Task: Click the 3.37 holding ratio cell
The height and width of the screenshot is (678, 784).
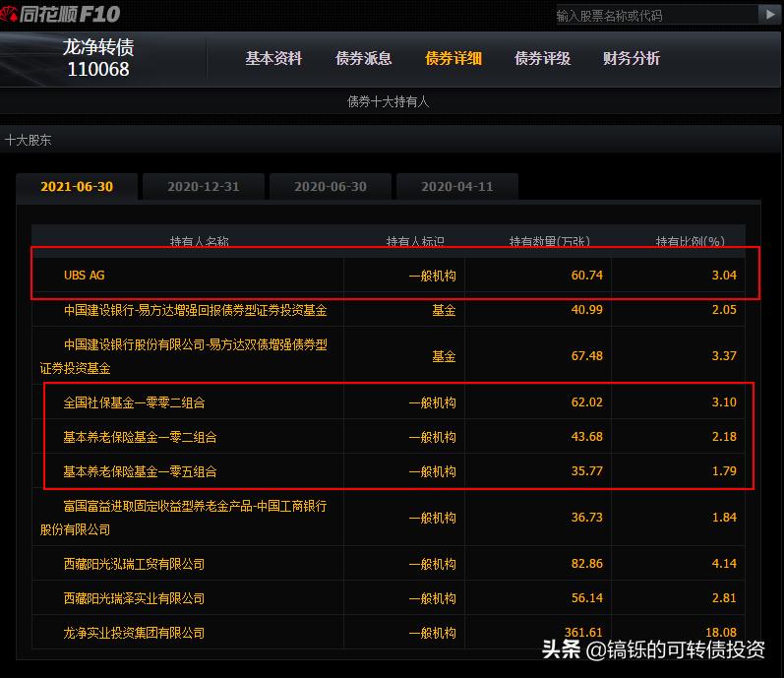Action: 724,356
